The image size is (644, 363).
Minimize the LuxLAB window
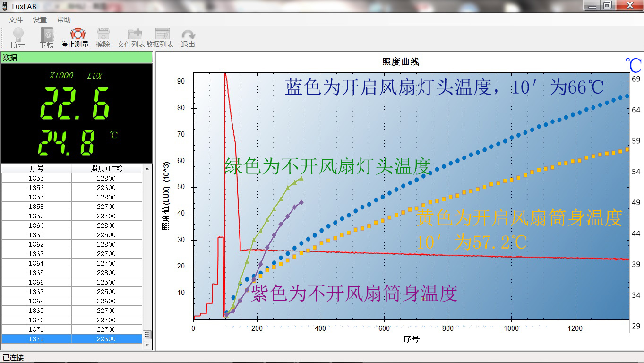592,5
